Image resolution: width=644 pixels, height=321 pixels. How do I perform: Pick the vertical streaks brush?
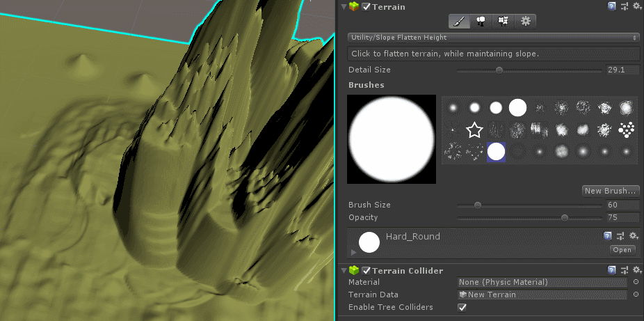[x=539, y=130]
